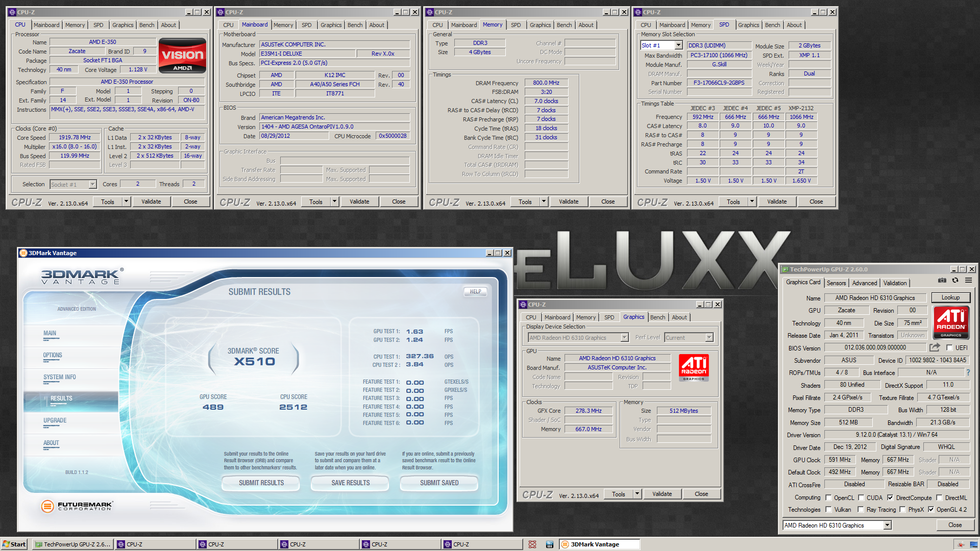Screen dimensions: 980x551
Task: Click the SAVE RESULTS button in 3DMark
Action: coord(350,483)
